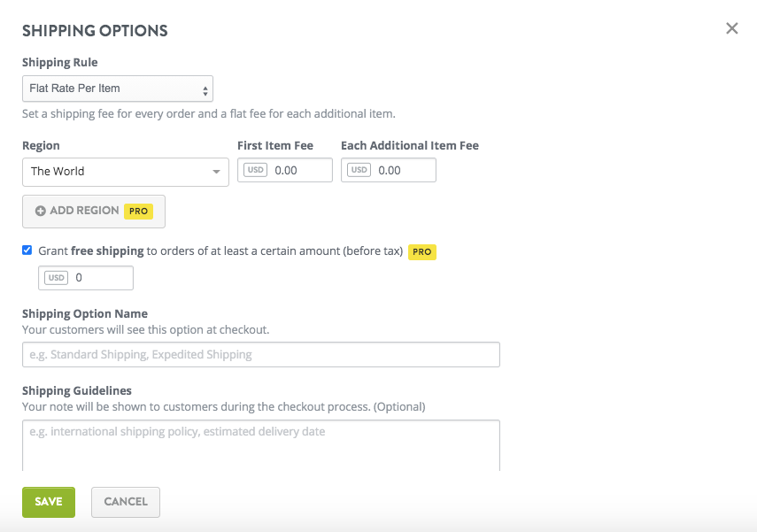
Task: Enable free shipping for minimum order amount
Action: click(x=27, y=250)
